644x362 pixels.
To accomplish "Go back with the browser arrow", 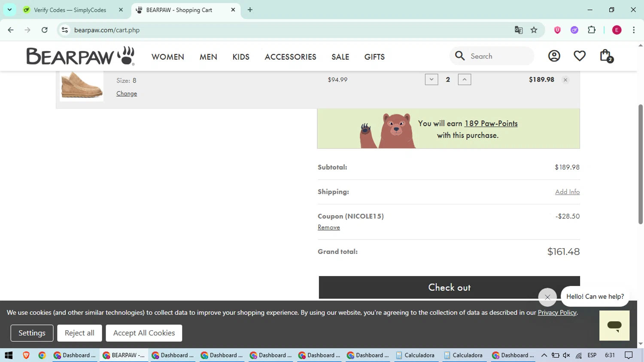I will tap(11, 30).
